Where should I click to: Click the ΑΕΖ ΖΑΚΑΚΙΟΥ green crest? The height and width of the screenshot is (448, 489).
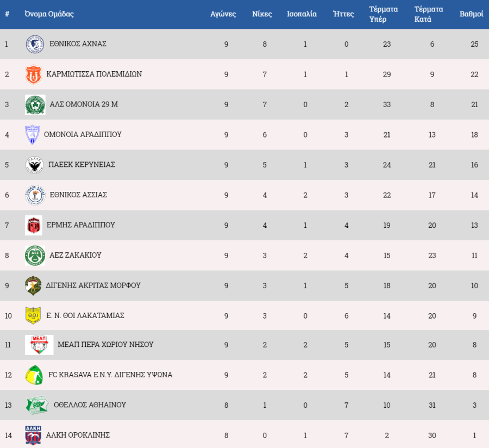pos(34,255)
